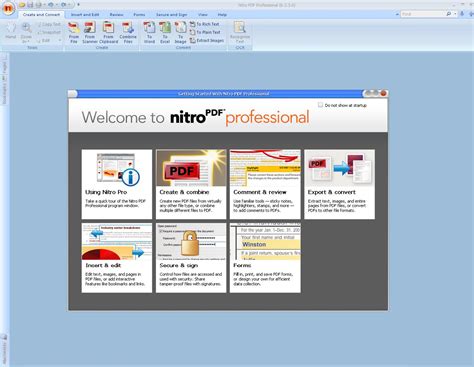This screenshot has height=367, width=474.
Task: Click the Extract Images option
Action: pos(207,40)
